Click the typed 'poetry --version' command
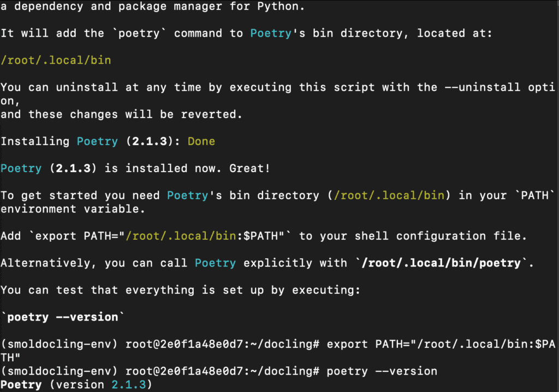Image resolution: width=559 pixels, height=392 pixels. [382, 371]
